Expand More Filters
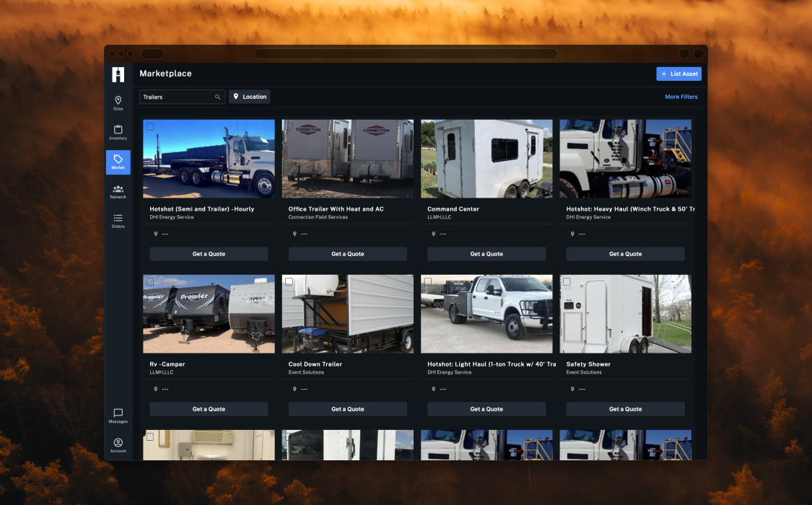Viewport: 812px width, 505px height. [x=681, y=97]
